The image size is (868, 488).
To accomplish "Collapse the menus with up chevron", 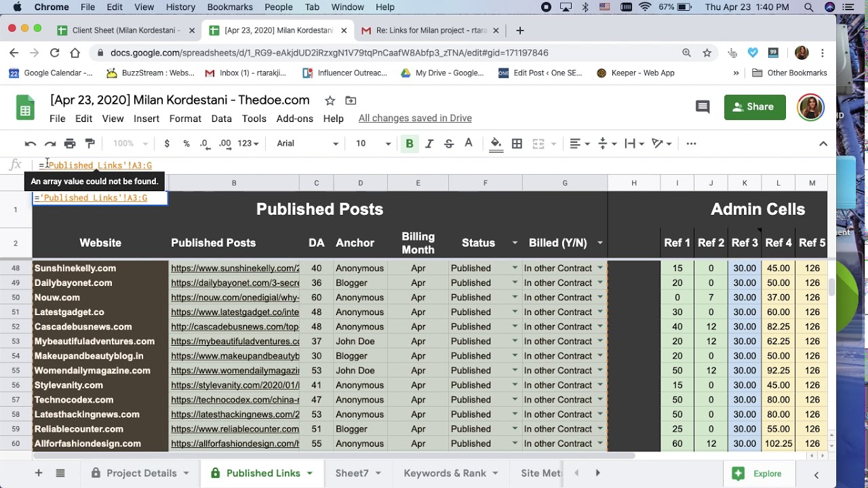I will pyautogui.click(x=823, y=144).
